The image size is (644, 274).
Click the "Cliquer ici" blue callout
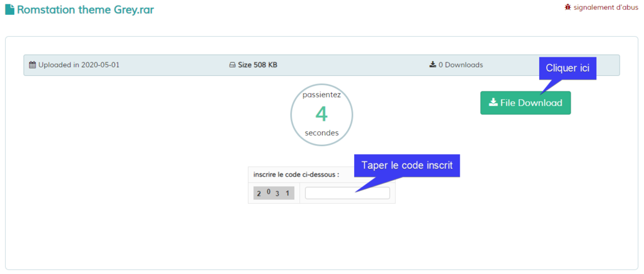tap(567, 68)
